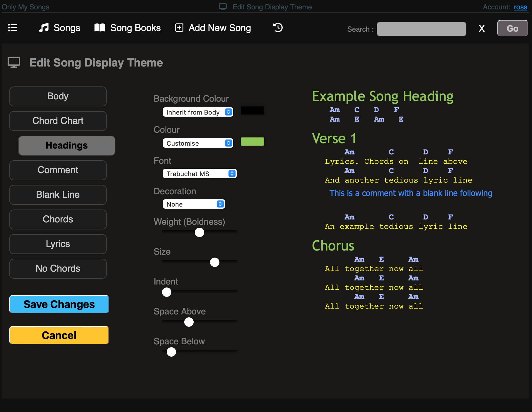Open the Colour Customise dropdown

click(x=198, y=143)
